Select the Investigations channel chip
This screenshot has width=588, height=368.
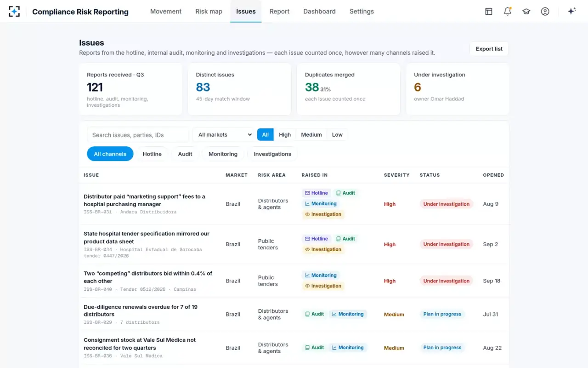272,154
